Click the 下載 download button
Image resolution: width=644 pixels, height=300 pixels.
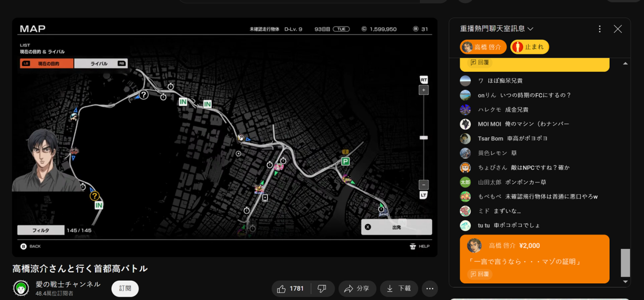[x=398, y=289]
